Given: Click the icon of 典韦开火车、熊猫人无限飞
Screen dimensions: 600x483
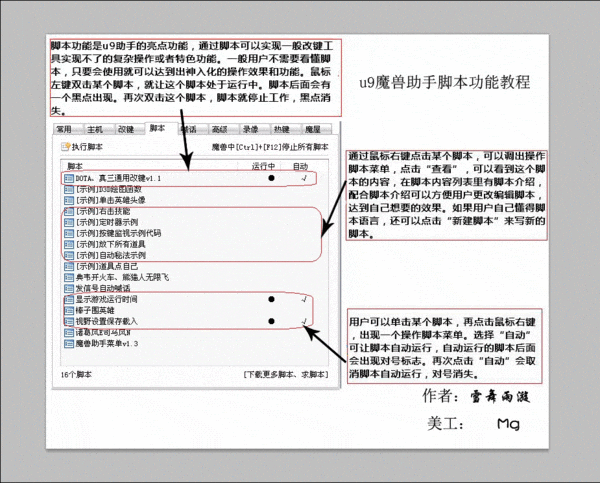Looking at the screenshot, I should pos(69,277).
